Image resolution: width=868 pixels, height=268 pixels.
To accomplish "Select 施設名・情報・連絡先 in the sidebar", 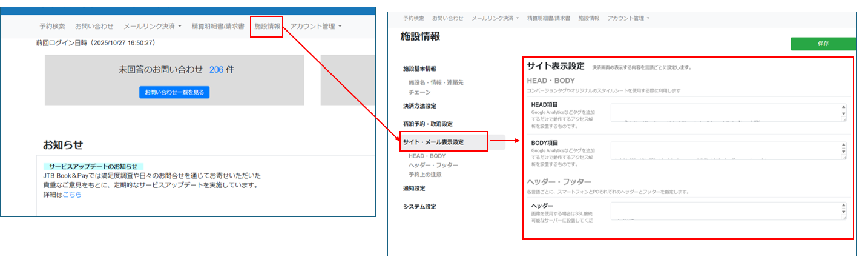I will 436,82.
